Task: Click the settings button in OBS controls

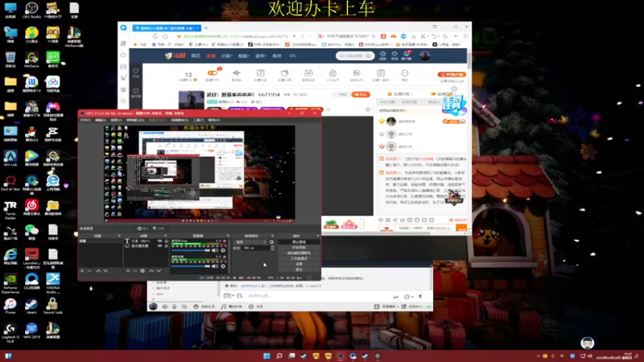Action: [x=299, y=264]
